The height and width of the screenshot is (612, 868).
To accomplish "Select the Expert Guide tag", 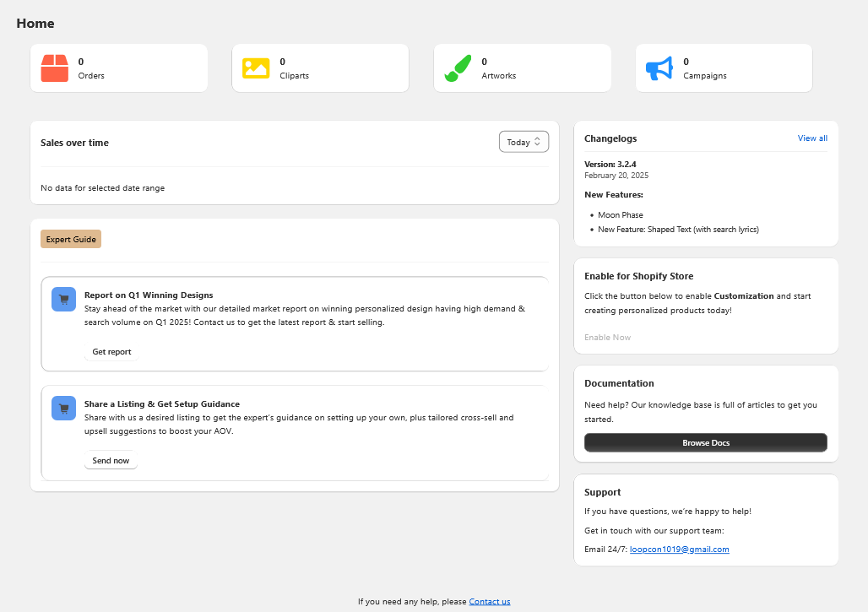I will pos(71,239).
